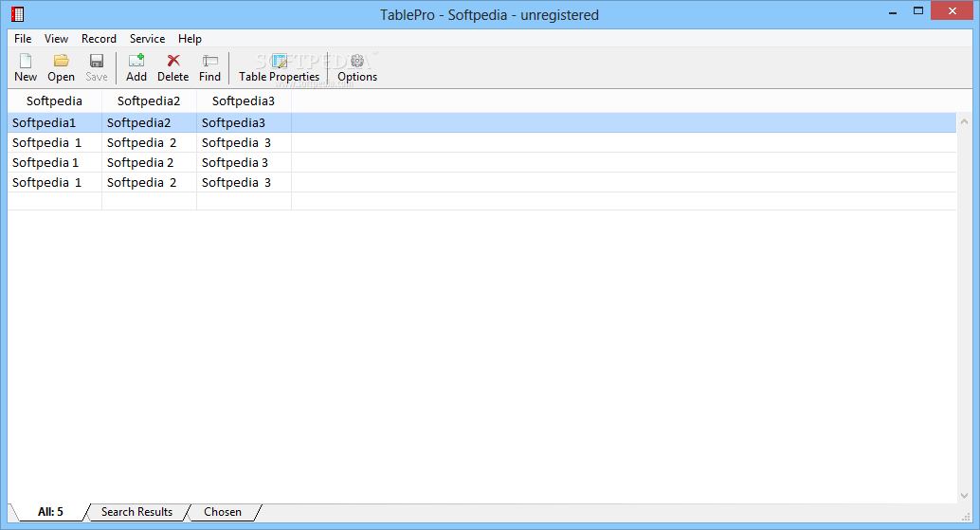Minimize the TablePro window
The width and height of the screenshot is (980, 530).
893,12
